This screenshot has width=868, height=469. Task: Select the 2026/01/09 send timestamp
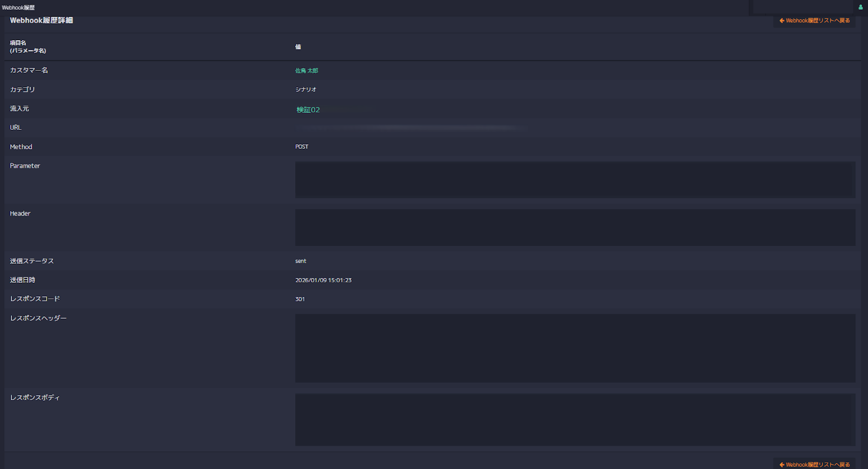[323, 280]
